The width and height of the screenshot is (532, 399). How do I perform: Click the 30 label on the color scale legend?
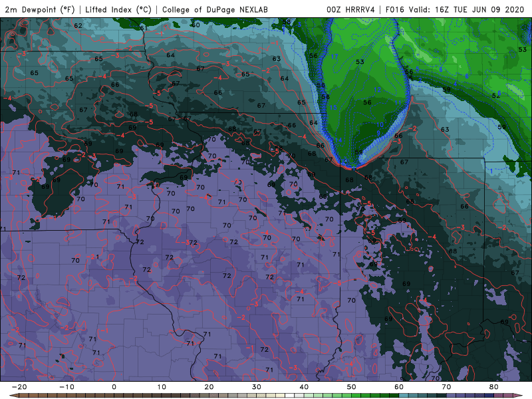[x=257, y=387]
